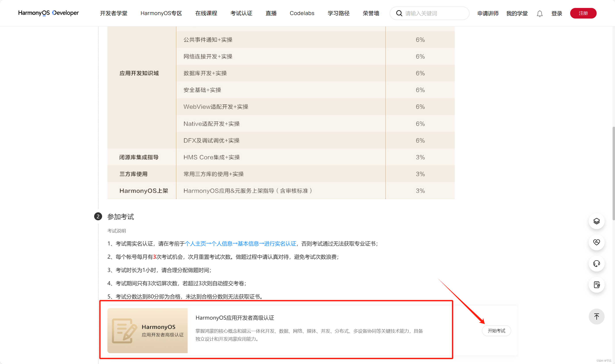Click the HarmonyOS应用开发者高级认证 thumbnail image

pyautogui.click(x=147, y=330)
